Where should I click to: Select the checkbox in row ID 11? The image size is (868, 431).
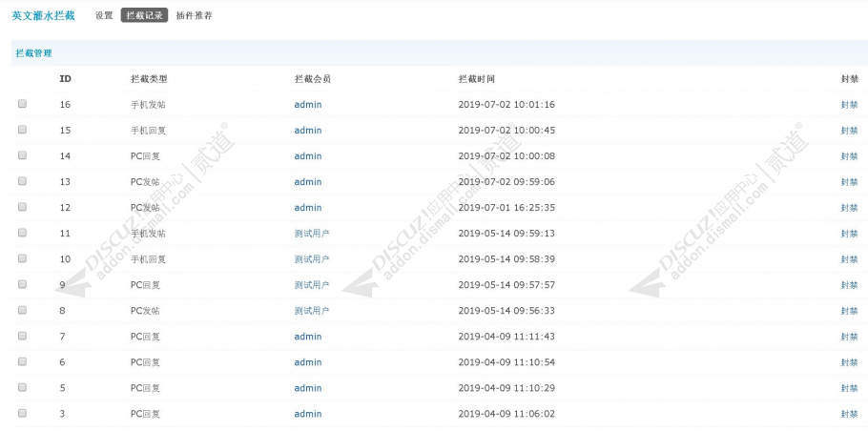[22, 233]
